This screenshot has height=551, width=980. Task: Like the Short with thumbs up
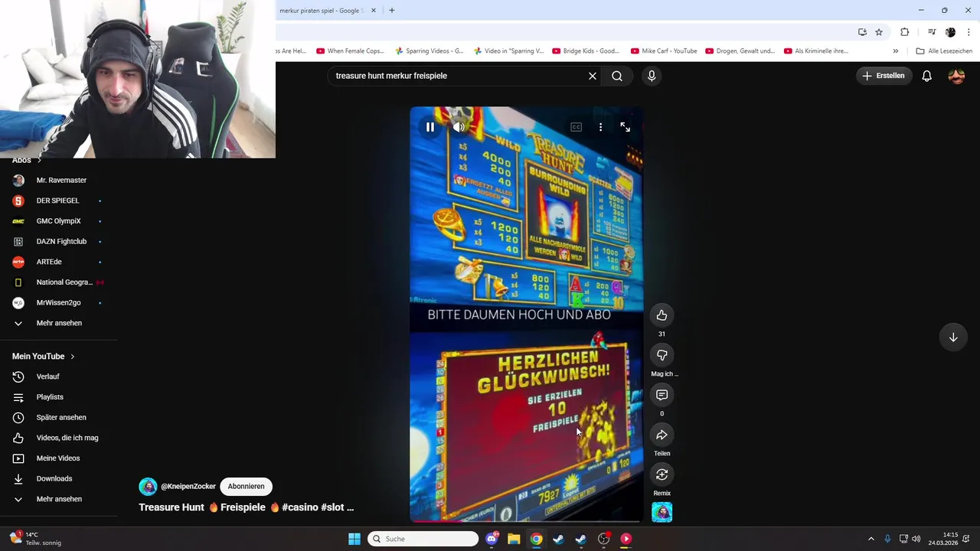pos(661,315)
